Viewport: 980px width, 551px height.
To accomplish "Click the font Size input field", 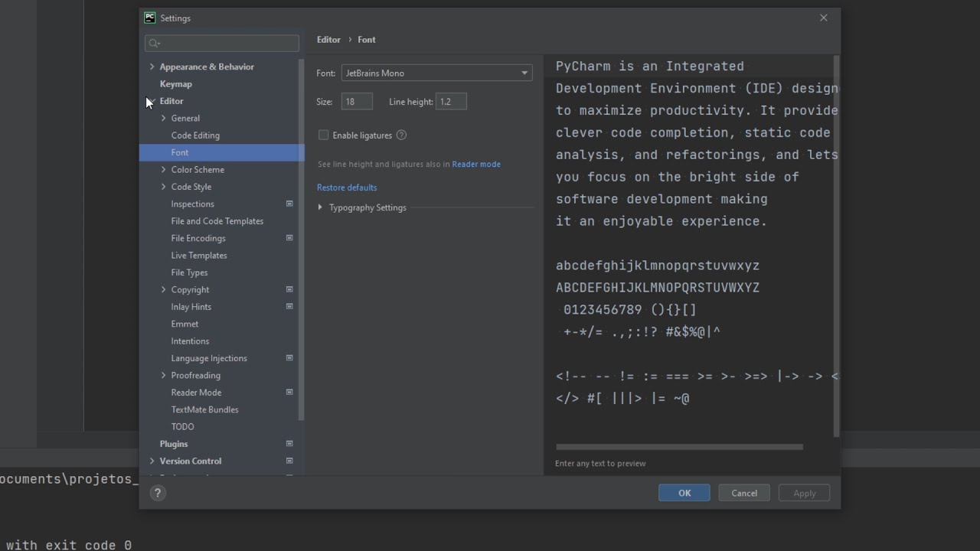I will [x=357, y=102].
